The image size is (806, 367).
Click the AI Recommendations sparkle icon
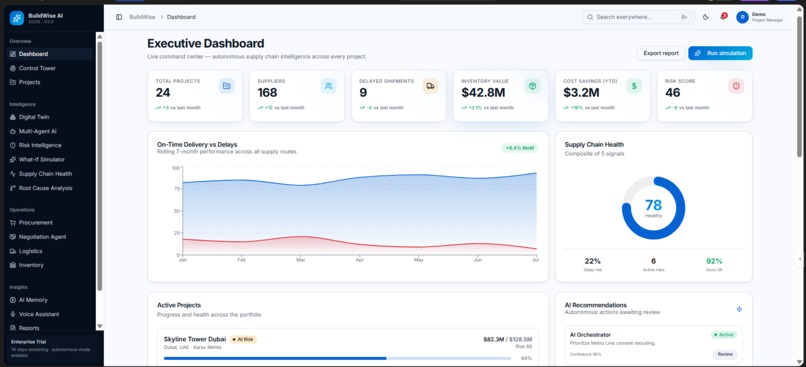tap(739, 309)
